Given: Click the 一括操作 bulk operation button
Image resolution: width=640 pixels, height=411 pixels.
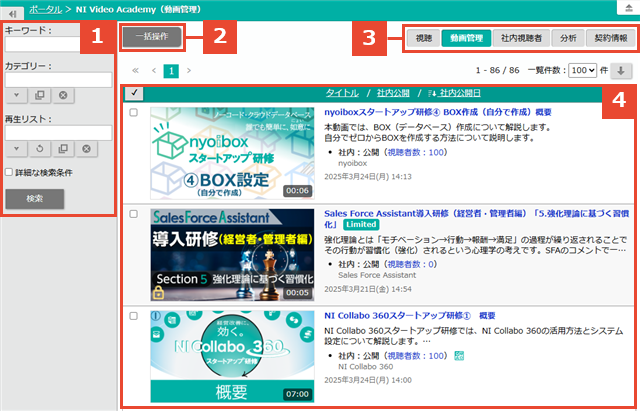Looking at the screenshot, I should click(152, 37).
